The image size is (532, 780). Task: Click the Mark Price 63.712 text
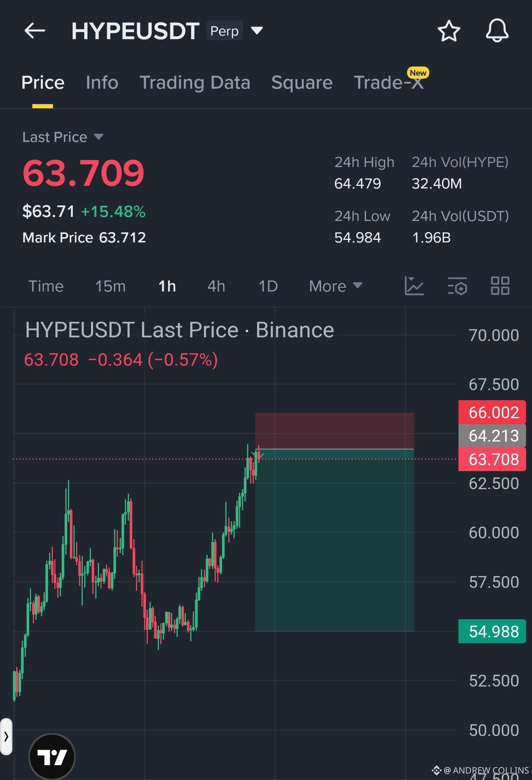(x=84, y=238)
